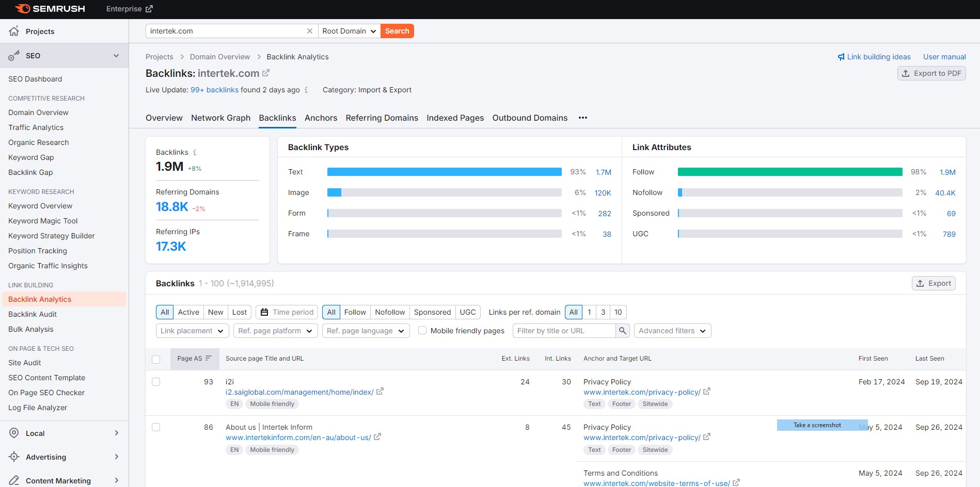Switch to the Network Graph tab

(220, 118)
